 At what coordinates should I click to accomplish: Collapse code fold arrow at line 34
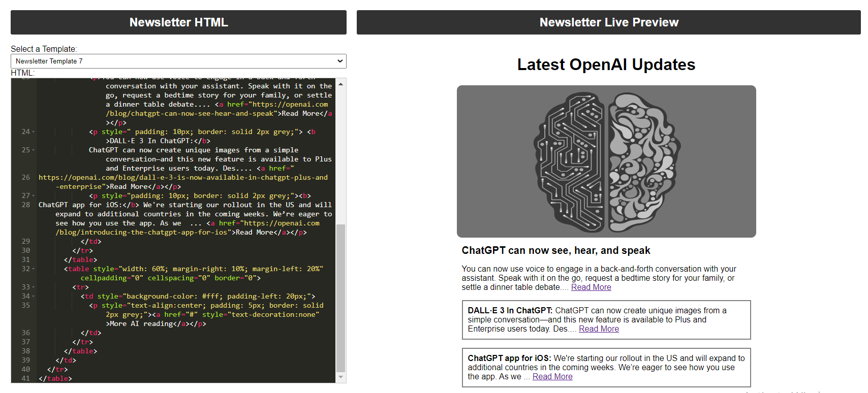pyautogui.click(x=34, y=297)
